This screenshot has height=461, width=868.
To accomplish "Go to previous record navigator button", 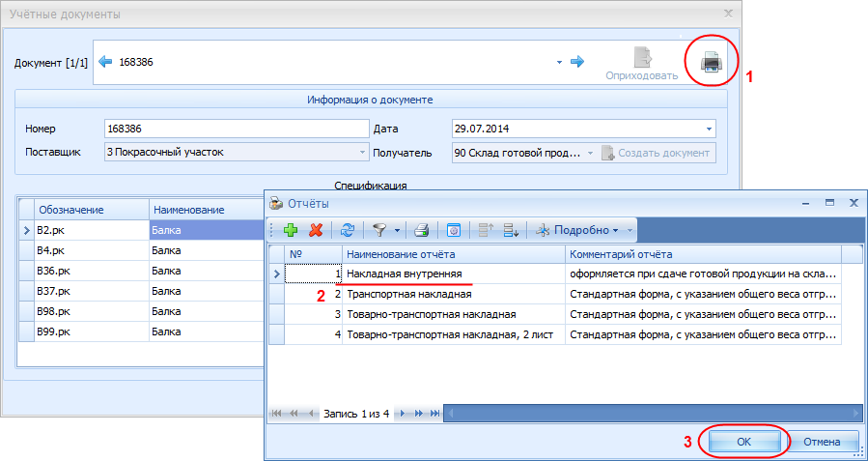I will click(x=312, y=414).
